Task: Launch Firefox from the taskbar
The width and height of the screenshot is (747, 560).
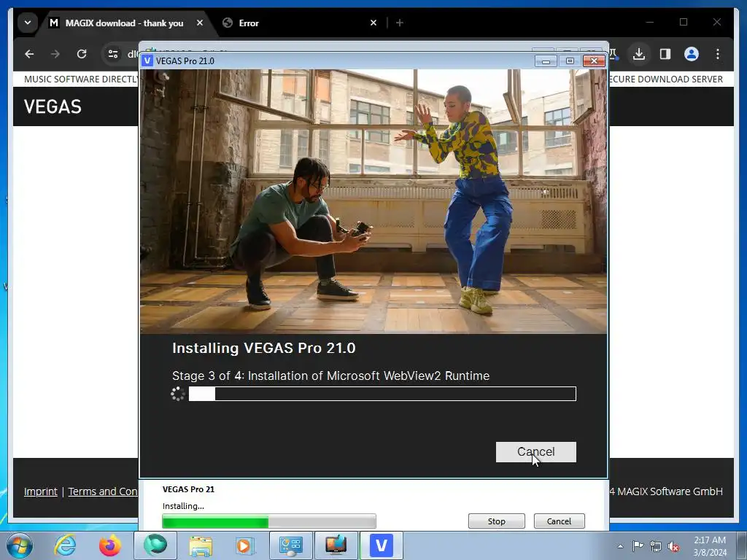Action: point(109,545)
